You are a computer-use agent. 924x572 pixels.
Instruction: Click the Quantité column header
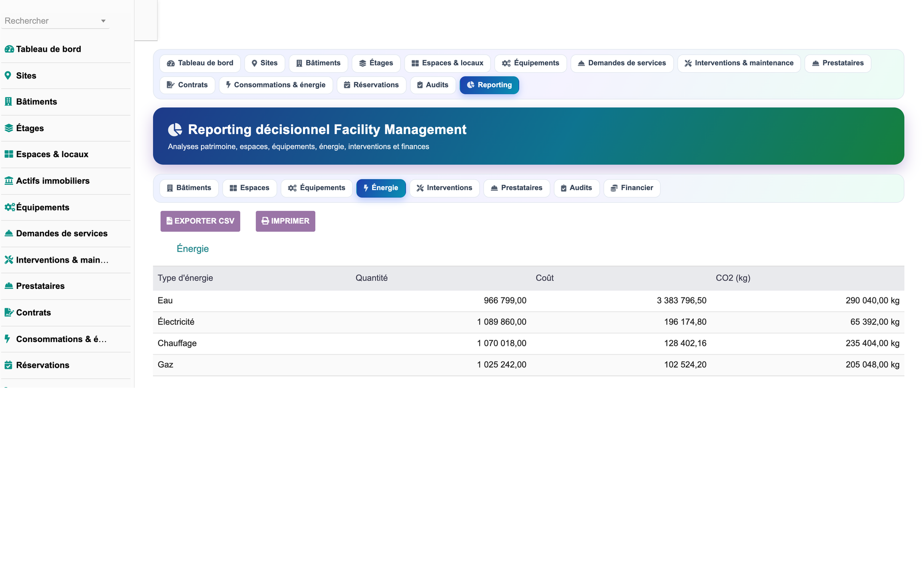tap(371, 278)
